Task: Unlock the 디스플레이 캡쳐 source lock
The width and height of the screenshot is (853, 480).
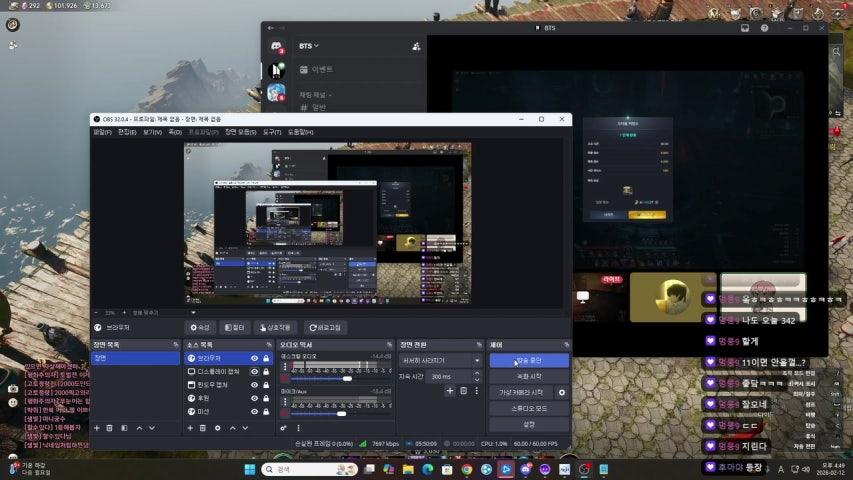Action: (x=266, y=372)
